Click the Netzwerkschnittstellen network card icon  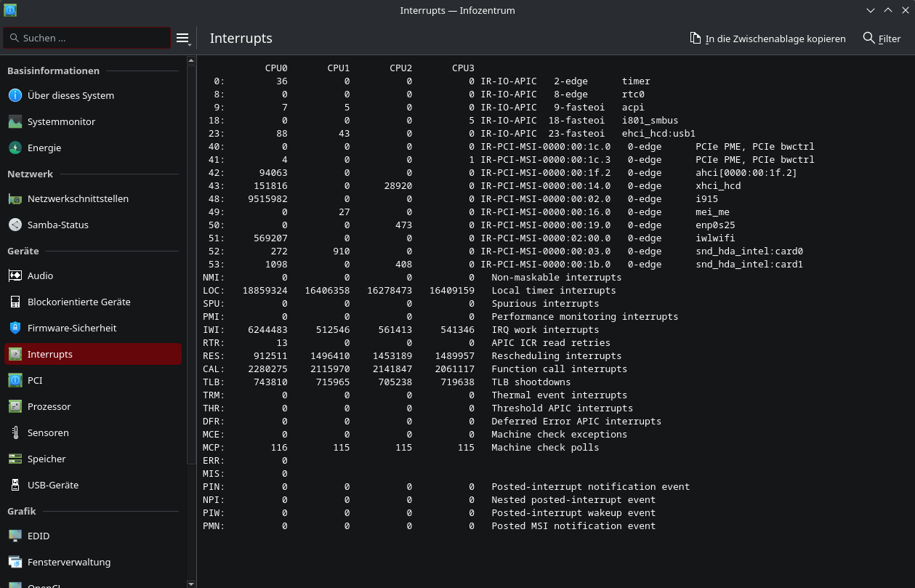pyautogui.click(x=15, y=198)
